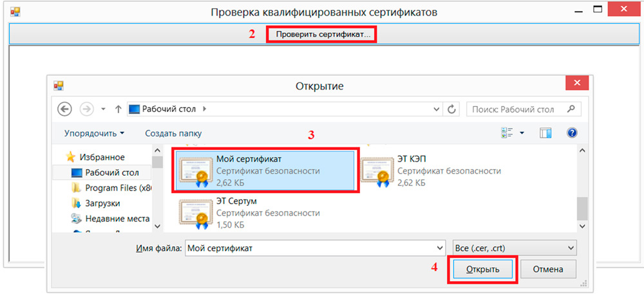
Task: Click Создать папку in the toolbar
Action: pos(173,133)
